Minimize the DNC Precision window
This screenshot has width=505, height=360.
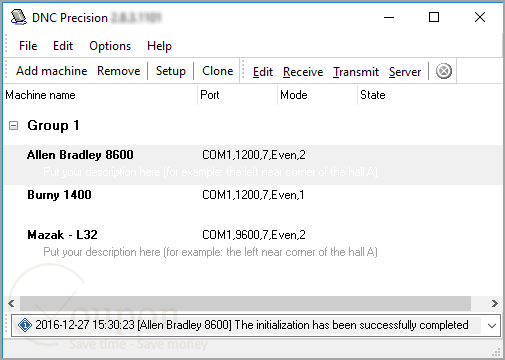389,17
